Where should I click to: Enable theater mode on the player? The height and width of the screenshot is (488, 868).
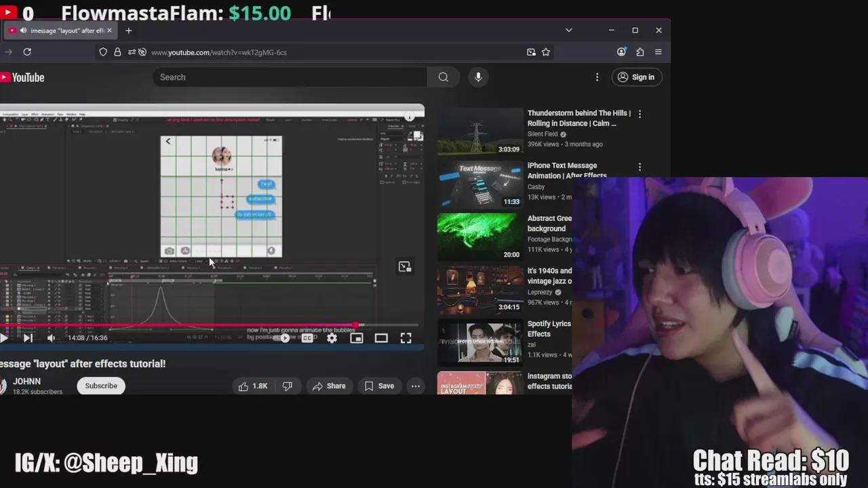pyautogui.click(x=381, y=338)
